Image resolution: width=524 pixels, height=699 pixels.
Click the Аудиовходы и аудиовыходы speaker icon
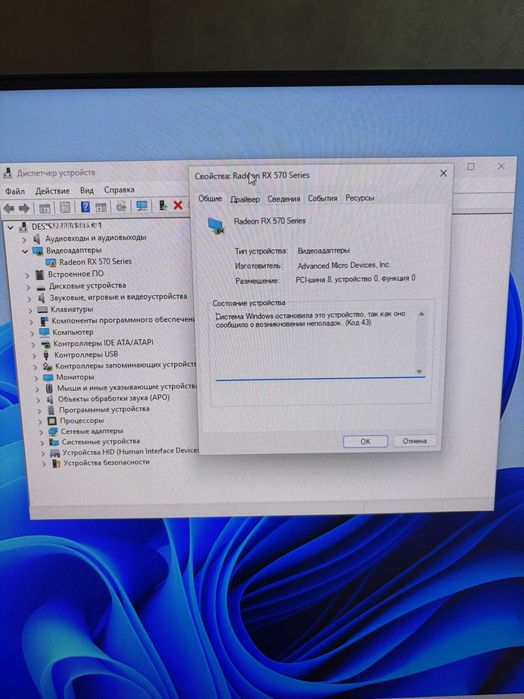37,239
